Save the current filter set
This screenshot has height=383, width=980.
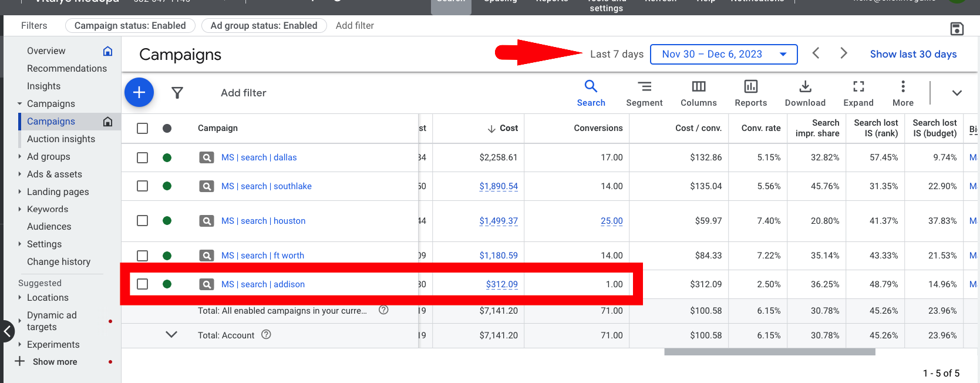click(x=957, y=29)
